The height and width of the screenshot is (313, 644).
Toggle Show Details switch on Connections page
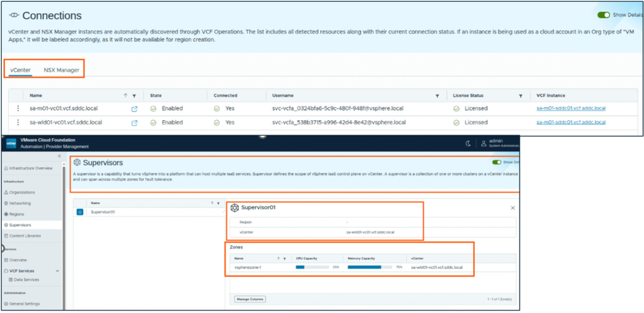pos(604,15)
